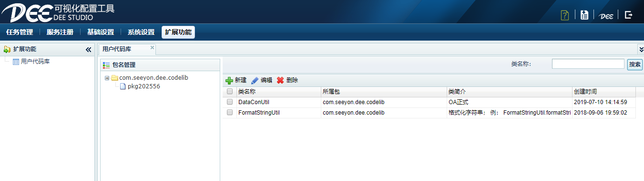
Task: Open the 系统设置 menu
Action: 141,32
